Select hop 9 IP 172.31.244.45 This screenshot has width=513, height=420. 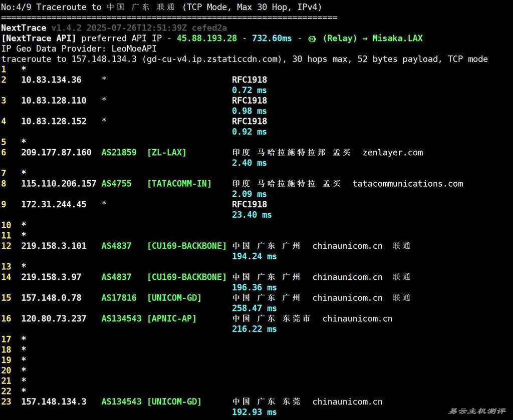click(x=54, y=204)
